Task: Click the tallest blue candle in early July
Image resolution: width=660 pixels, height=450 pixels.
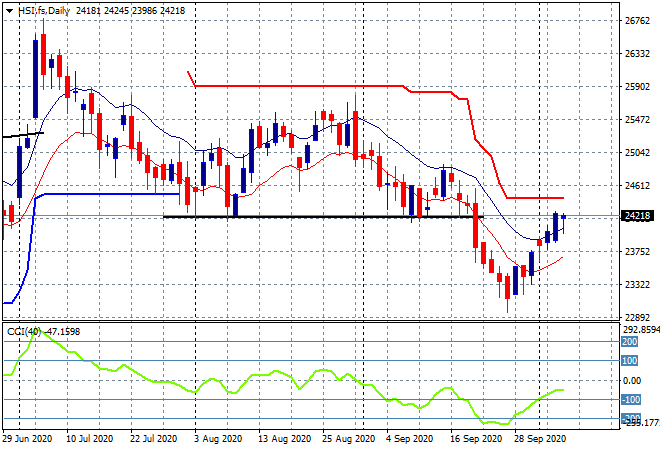Action: coord(35,79)
